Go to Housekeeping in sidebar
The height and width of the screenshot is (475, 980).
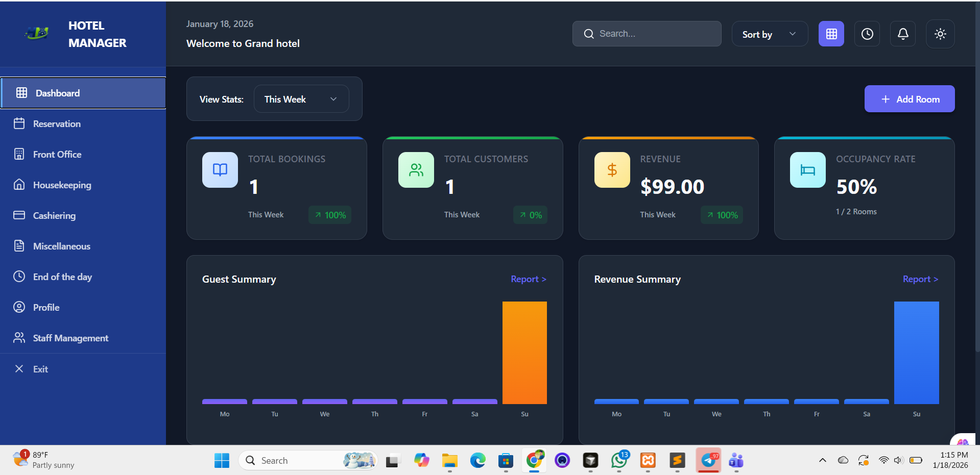click(x=62, y=185)
